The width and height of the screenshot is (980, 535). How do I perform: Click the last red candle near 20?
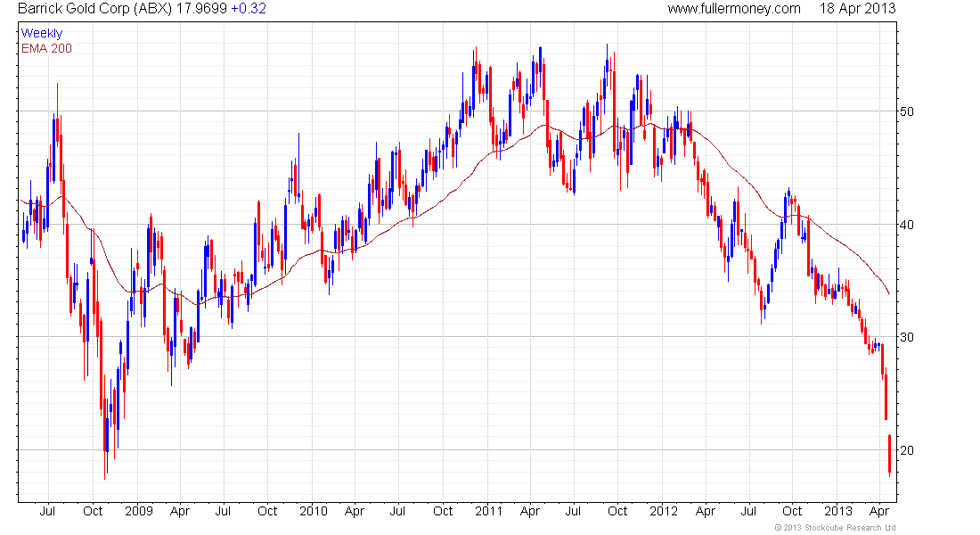889,456
